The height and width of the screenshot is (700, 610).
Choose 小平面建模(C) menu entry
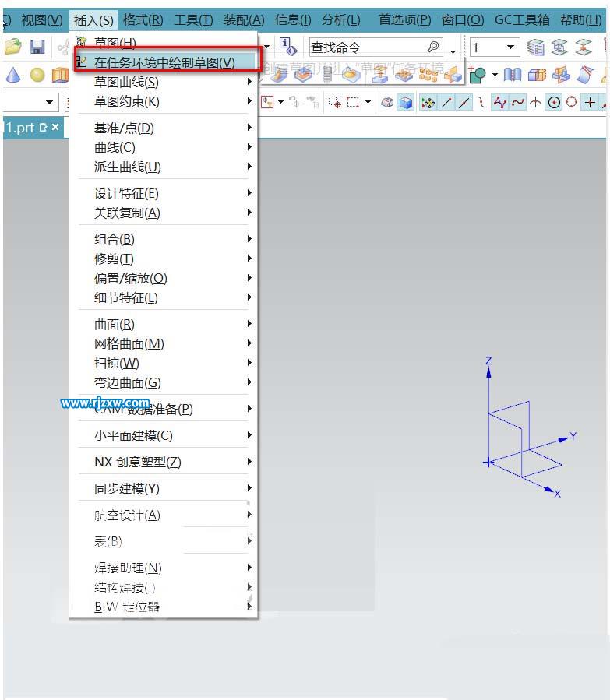point(133,436)
